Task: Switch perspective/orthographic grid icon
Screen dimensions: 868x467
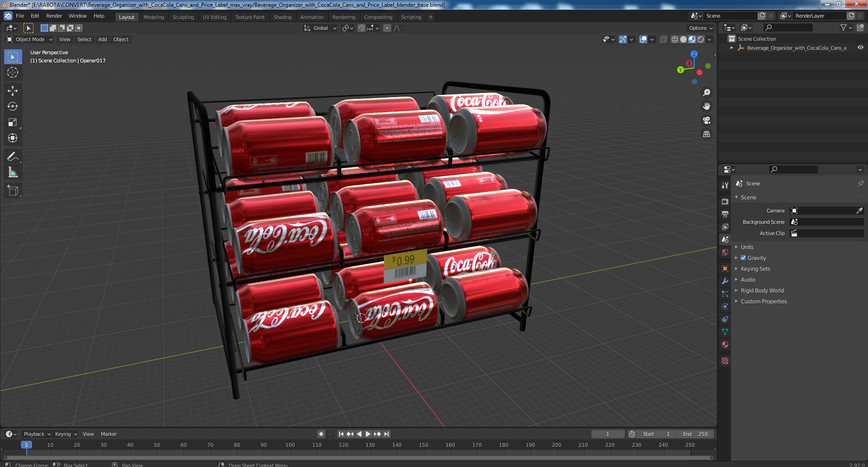Action: [x=706, y=134]
